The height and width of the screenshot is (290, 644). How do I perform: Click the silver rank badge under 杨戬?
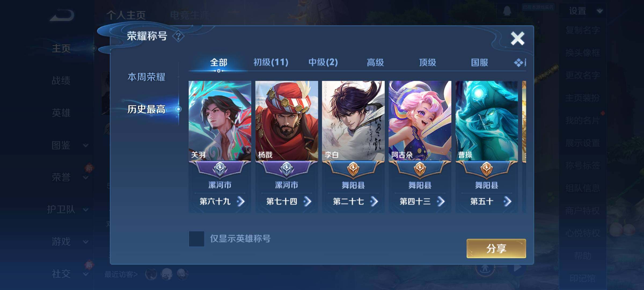tap(287, 169)
